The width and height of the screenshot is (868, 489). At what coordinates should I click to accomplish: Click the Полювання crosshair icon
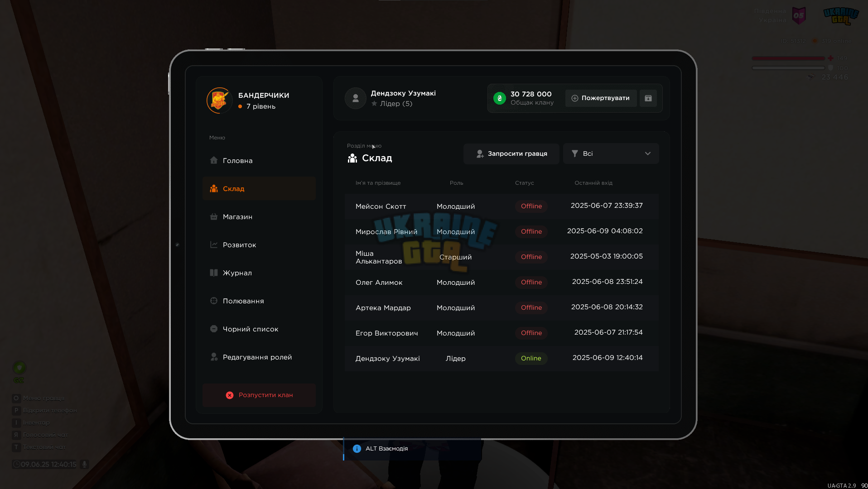click(214, 301)
